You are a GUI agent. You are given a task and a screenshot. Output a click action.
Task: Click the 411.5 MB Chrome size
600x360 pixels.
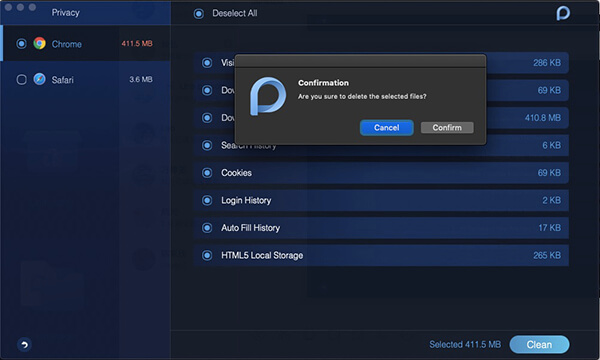137,44
